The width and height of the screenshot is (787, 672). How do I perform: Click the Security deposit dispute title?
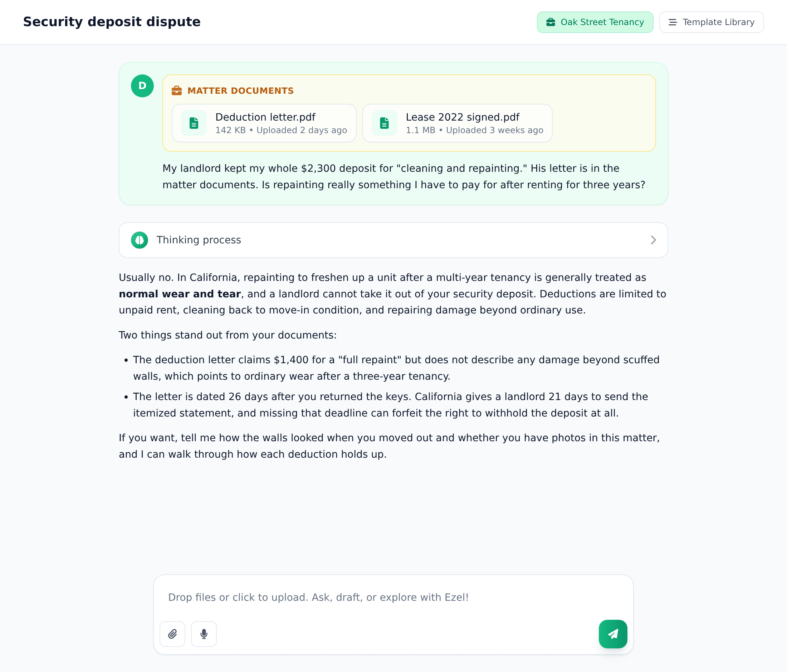point(112,22)
